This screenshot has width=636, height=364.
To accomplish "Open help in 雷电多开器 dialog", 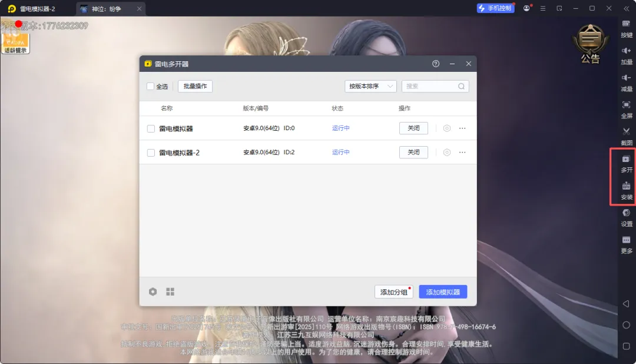I will 436,64.
